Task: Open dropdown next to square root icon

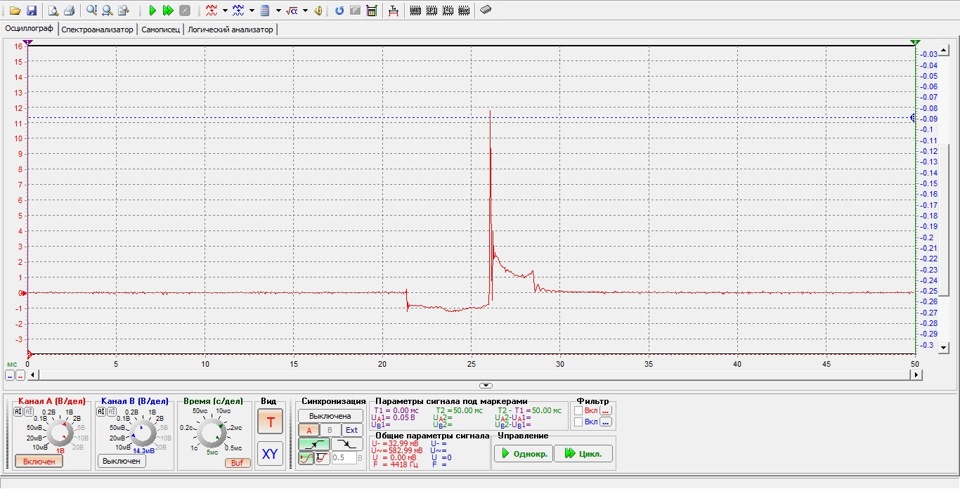Action: (x=305, y=10)
